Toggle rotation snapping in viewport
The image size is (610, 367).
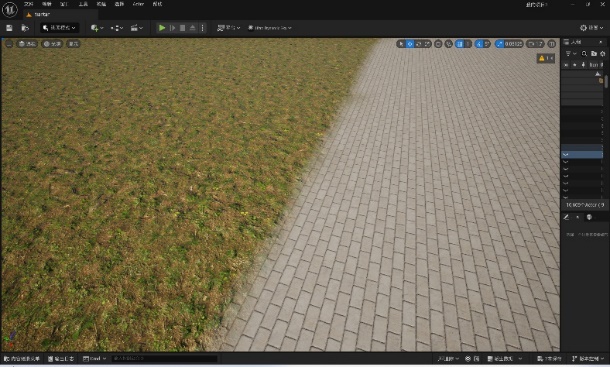pyautogui.click(x=479, y=44)
